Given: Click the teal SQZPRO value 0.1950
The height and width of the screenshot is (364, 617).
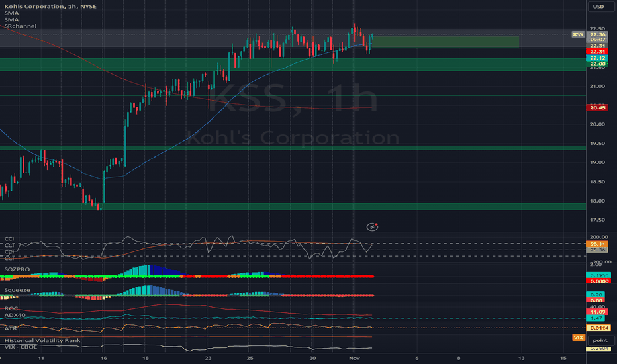Looking at the screenshot, I should click(598, 275).
